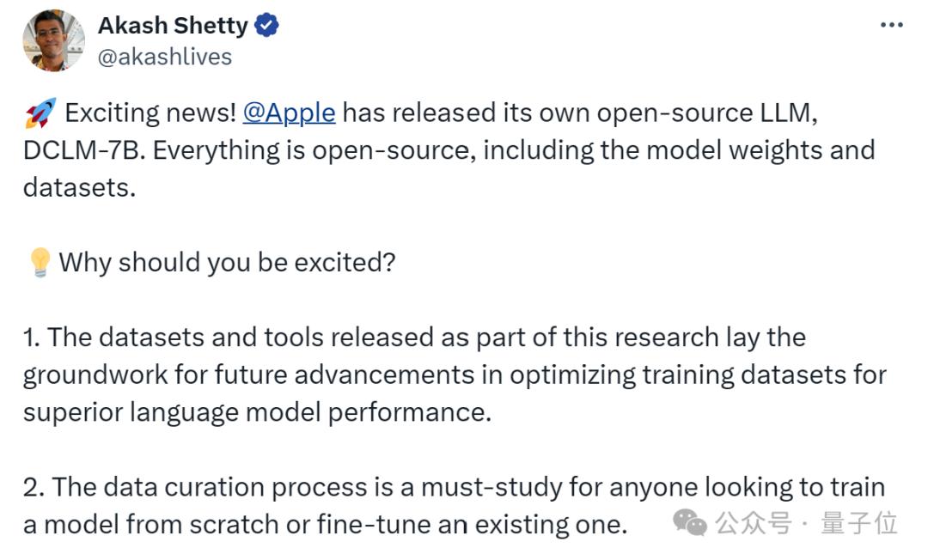Click the blue verified checkmark badge

coord(267,26)
